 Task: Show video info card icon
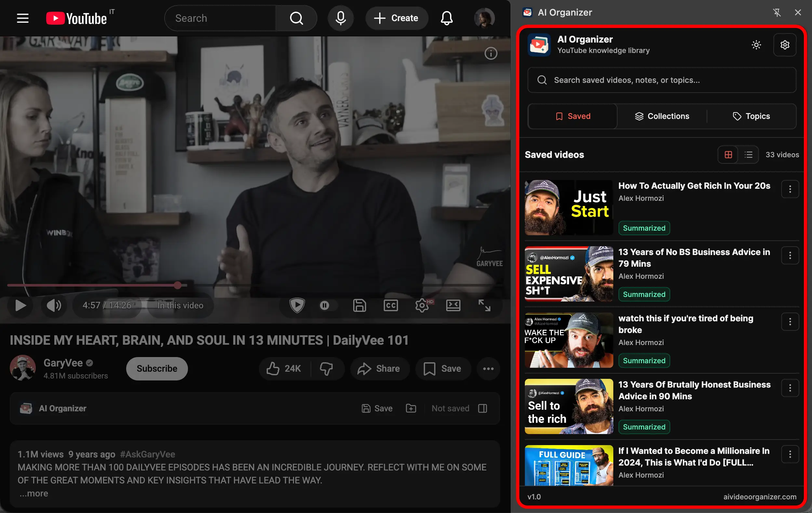(x=491, y=53)
